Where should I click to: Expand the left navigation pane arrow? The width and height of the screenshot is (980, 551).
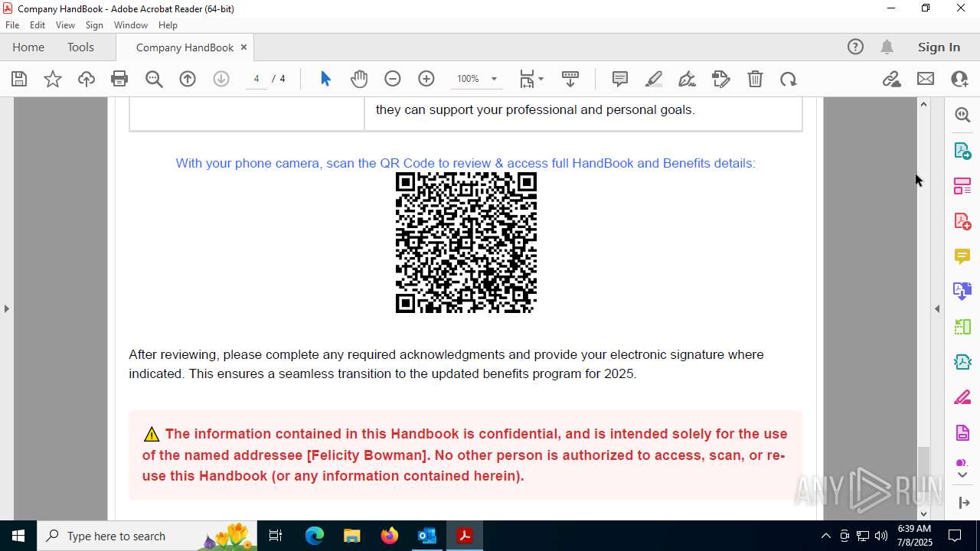(x=6, y=308)
